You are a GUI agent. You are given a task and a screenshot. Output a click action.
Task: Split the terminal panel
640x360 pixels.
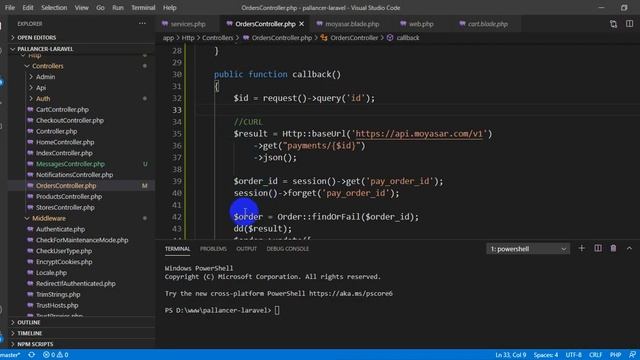point(598,249)
